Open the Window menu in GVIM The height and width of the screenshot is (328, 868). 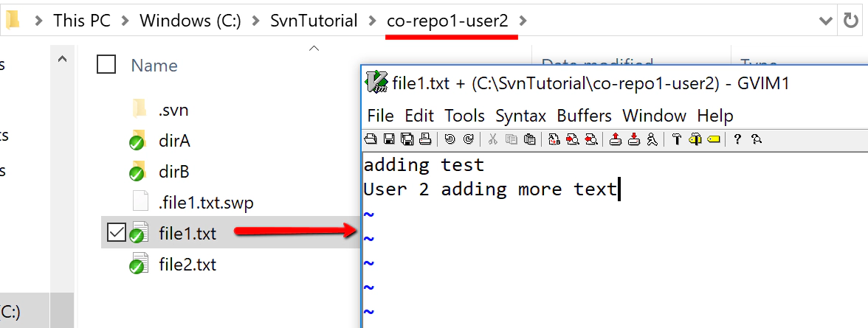tap(654, 116)
